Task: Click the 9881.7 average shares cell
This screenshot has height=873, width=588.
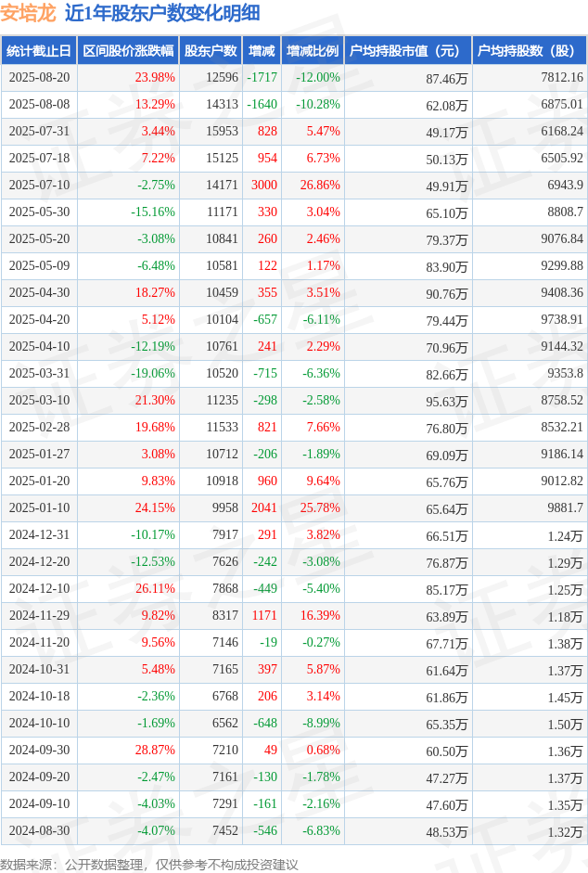Action: pyautogui.click(x=565, y=507)
